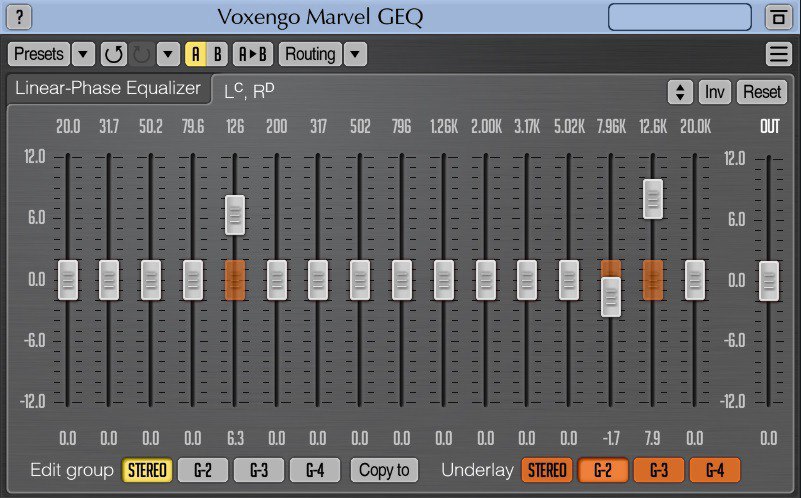Click the grayed redo arrow button
Image resolution: width=801 pixels, height=498 pixels.
(142, 54)
